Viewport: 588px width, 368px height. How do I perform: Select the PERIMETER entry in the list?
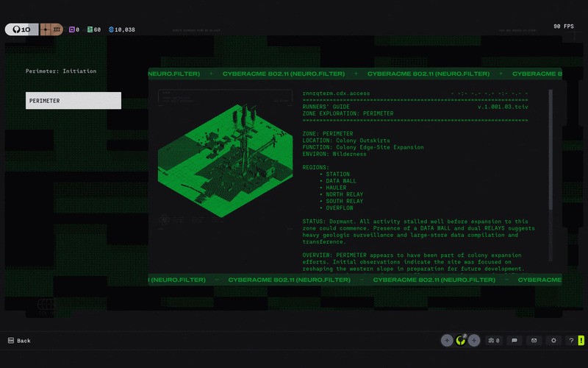pyautogui.click(x=73, y=101)
